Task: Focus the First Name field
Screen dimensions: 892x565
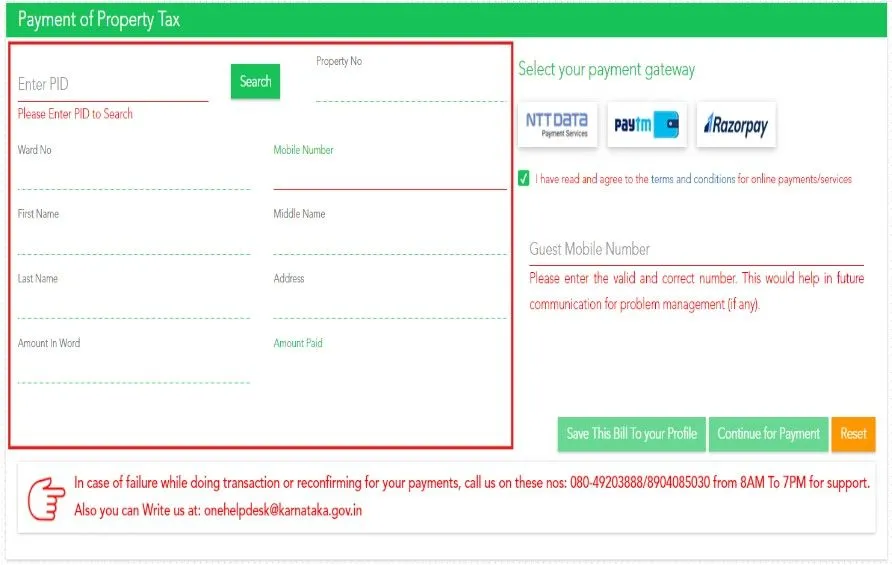Action: click(x=133, y=240)
